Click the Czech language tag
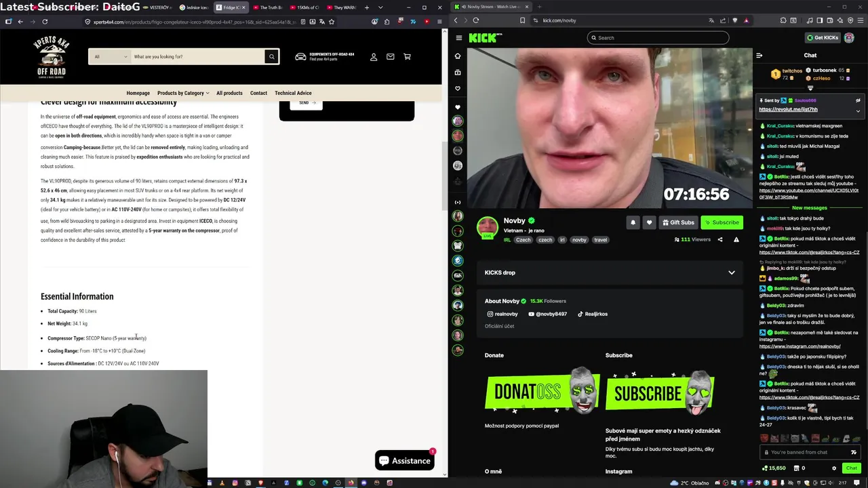Screen dimensions: 868x488 [524, 240]
